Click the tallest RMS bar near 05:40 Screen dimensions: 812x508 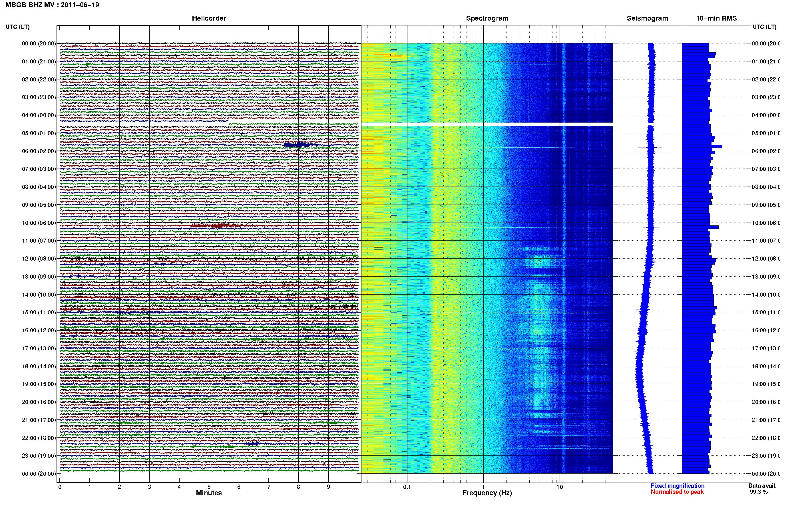point(702,147)
